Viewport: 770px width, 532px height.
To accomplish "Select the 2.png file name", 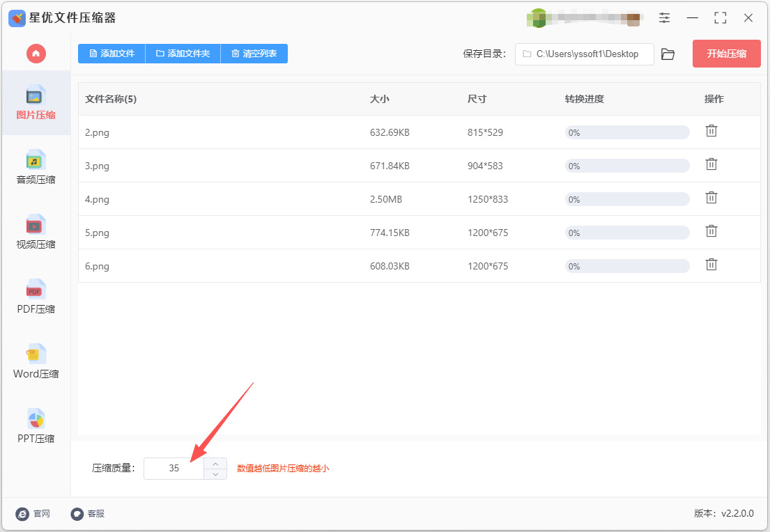I will click(98, 132).
